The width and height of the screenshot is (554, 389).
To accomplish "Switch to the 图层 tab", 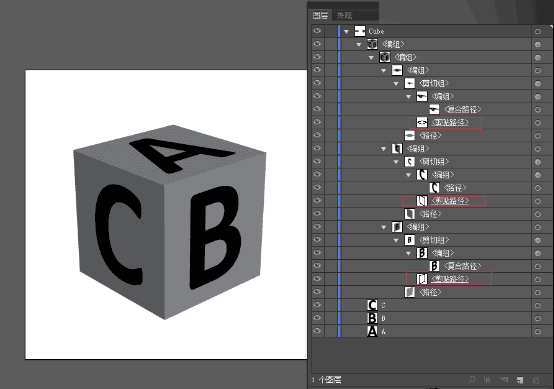I will 320,16.
